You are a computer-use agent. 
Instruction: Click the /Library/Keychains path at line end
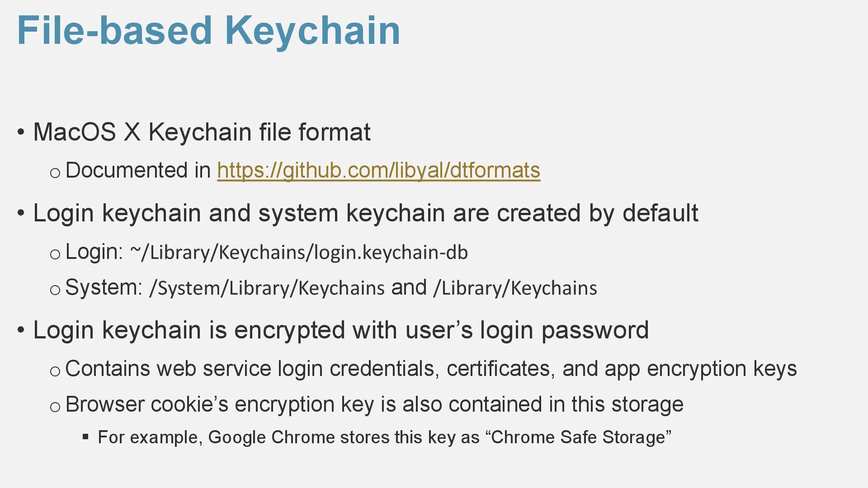[x=515, y=288]
